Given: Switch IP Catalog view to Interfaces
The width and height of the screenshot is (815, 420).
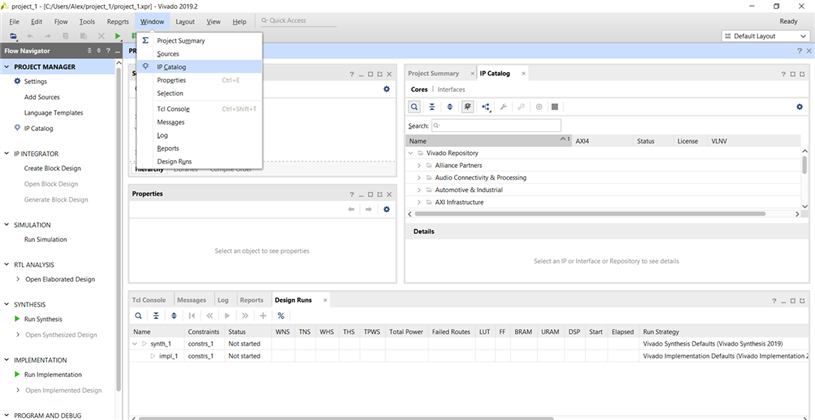Looking at the screenshot, I should point(450,89).
